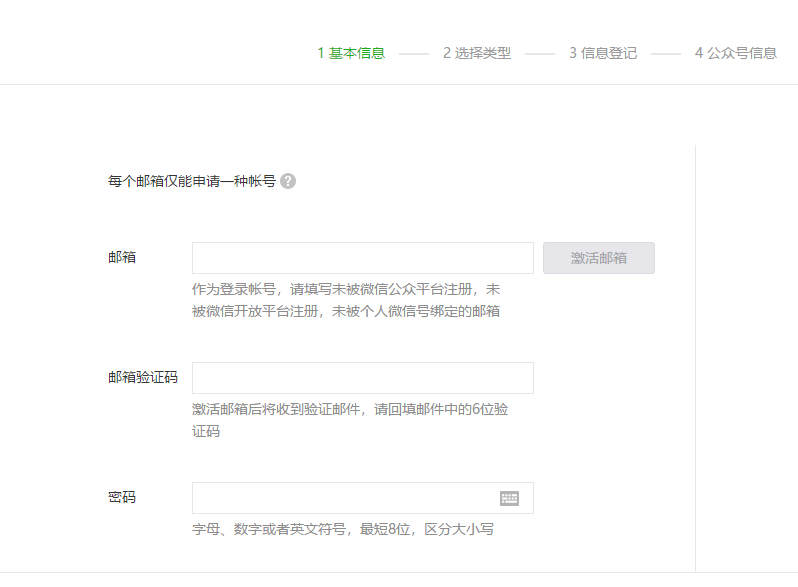
Task: Click the question mark help icon
Action: pos(288,181)
